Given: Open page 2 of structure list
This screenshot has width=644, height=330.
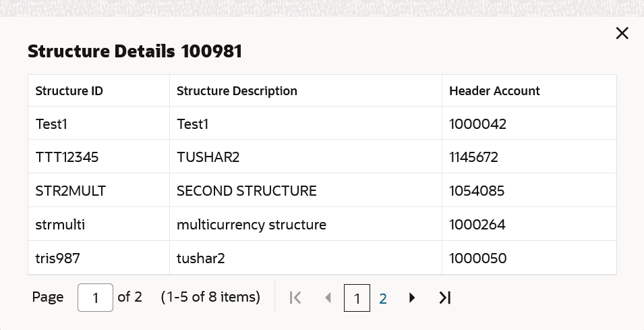Looking at the screenshot, I should click(383, 298).
